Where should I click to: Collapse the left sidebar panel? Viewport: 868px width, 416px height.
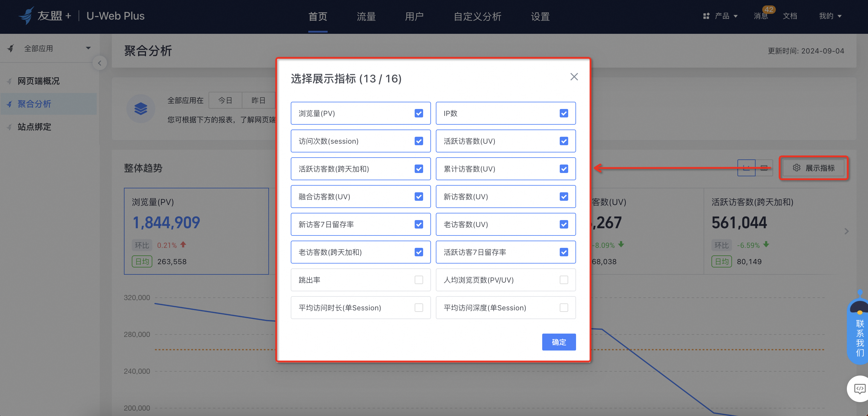click(99, 63)
